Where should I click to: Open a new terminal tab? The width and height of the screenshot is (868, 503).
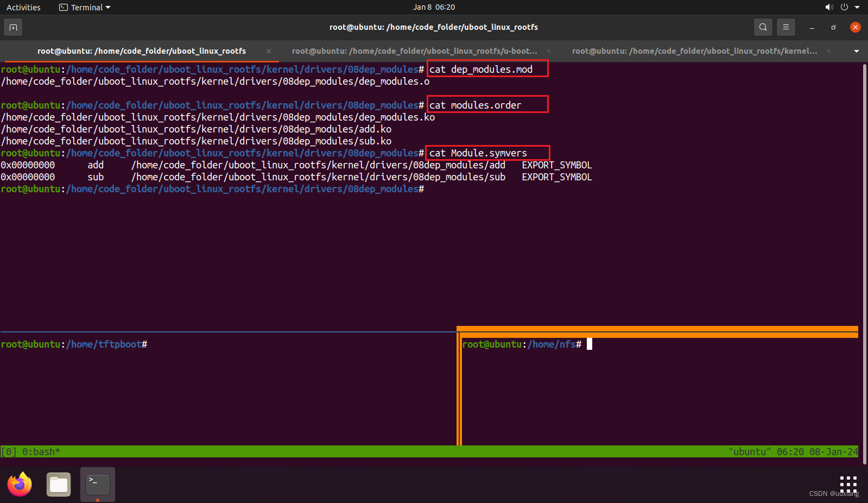coord(13,27)
